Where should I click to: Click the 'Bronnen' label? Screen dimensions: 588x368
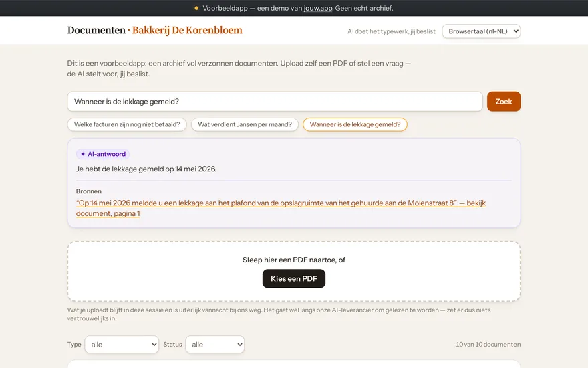click(x=88, y=191)
